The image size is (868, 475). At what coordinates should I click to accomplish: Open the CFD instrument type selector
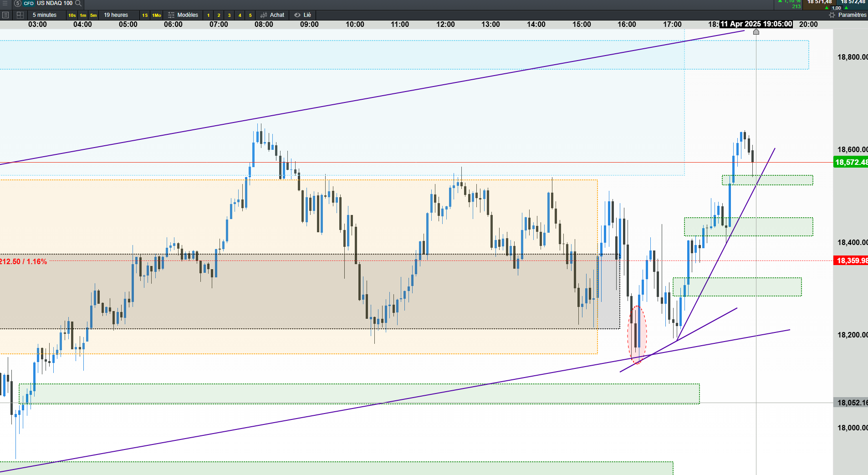pyautogui.click(x=29, y=3)
